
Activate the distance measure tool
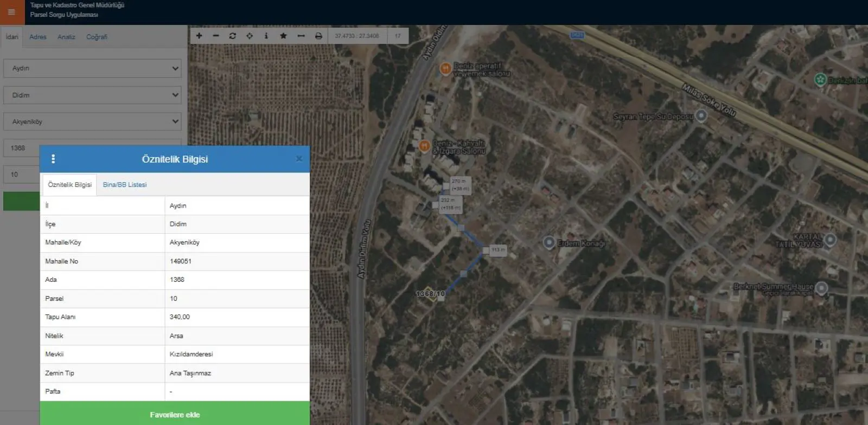[301, 36]
